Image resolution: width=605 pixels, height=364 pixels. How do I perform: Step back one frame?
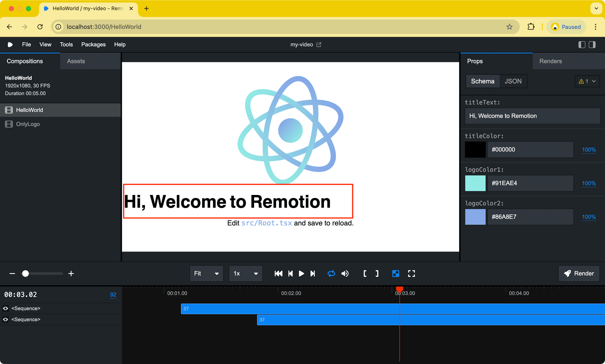[x=290, y=274]
